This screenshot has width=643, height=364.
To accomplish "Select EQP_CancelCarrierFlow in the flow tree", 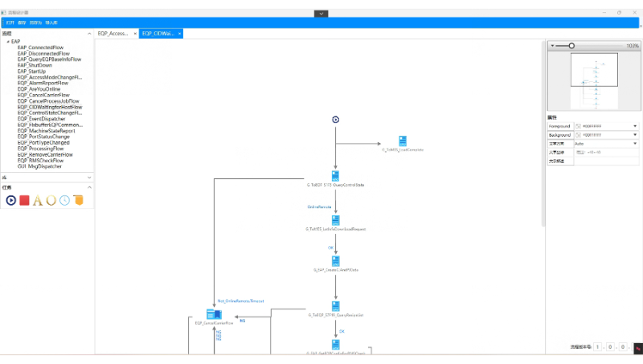I will coord(43,95).
